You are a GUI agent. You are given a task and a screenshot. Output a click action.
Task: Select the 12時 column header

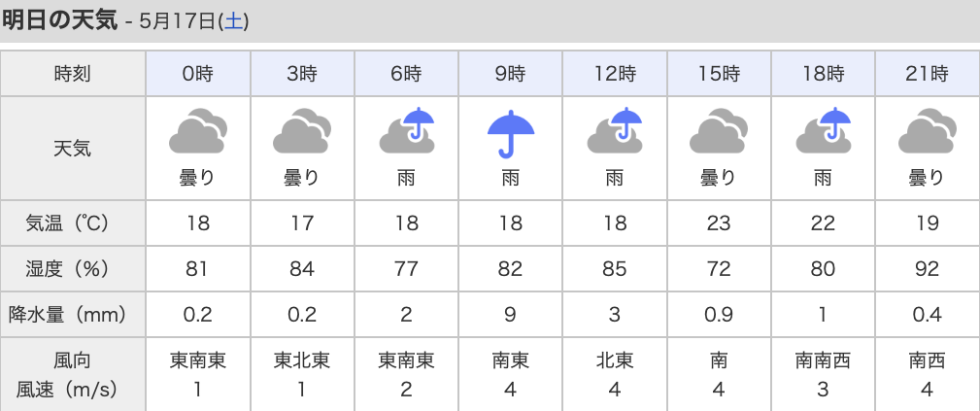(615, 74)
